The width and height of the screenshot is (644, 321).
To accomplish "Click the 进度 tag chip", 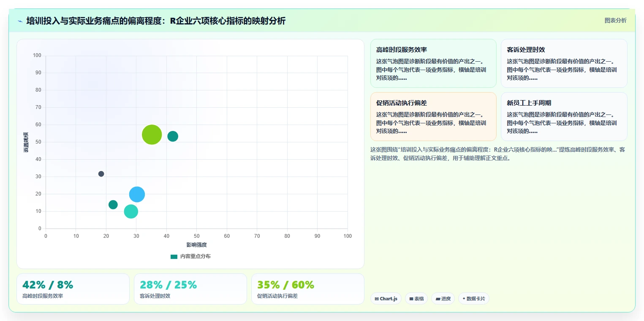I will 443,299.
